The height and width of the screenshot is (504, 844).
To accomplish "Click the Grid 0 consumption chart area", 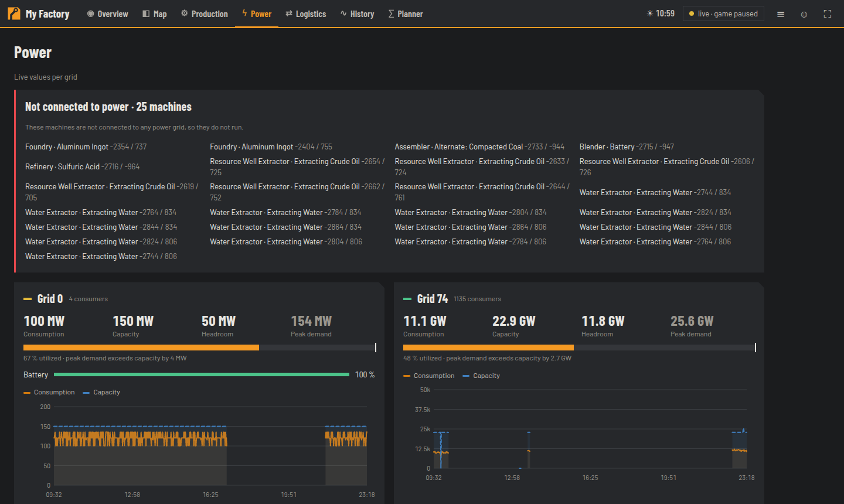I will [210, 446].
